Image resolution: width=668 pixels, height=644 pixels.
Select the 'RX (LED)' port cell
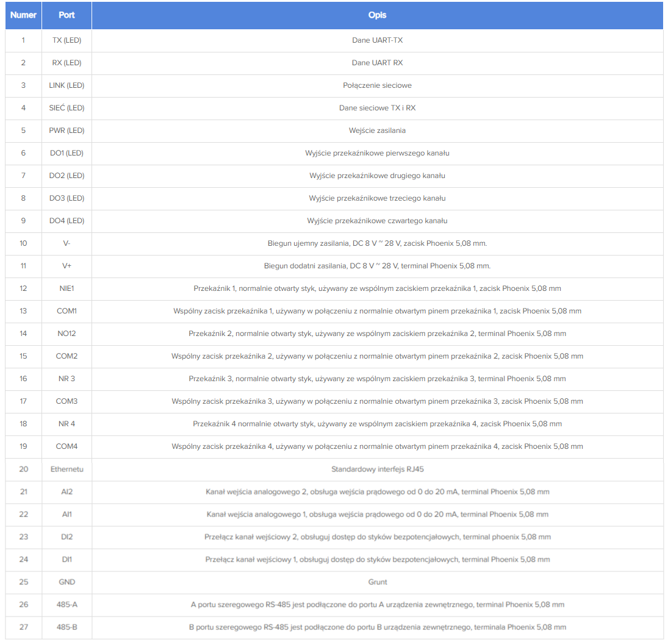pyautogui.click(x=67, y=63)
